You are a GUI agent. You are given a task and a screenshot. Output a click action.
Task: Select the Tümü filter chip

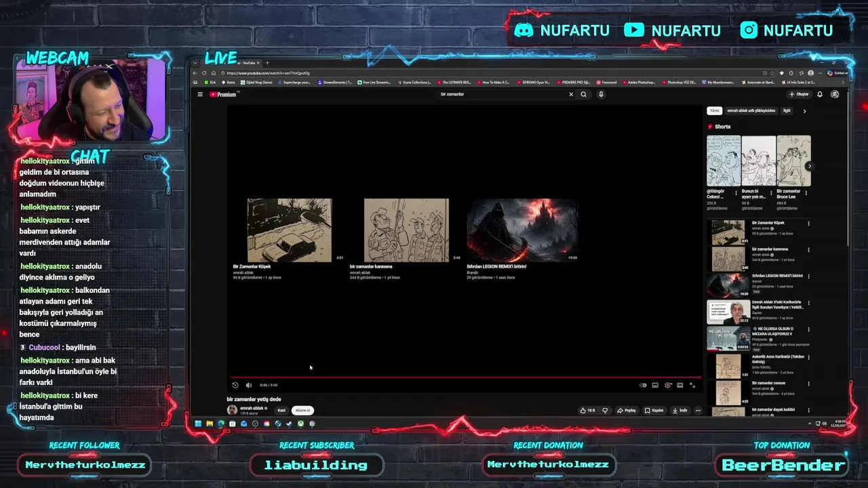715,110
